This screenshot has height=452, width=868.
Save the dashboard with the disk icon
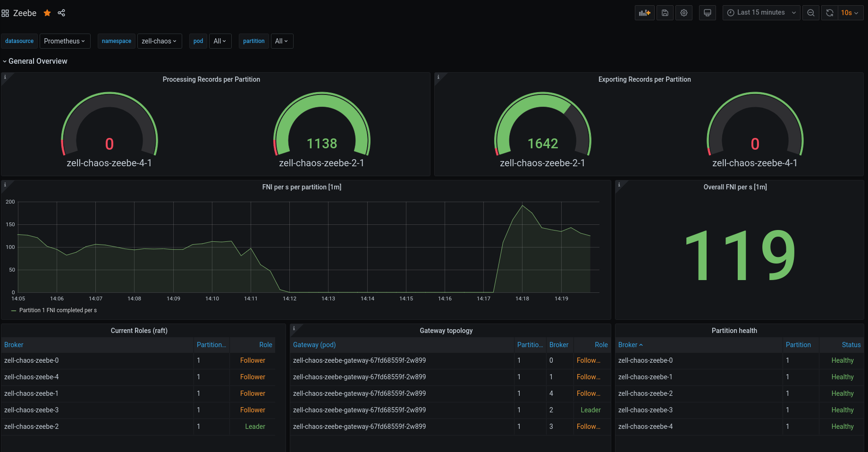click(x=665, y=13)
